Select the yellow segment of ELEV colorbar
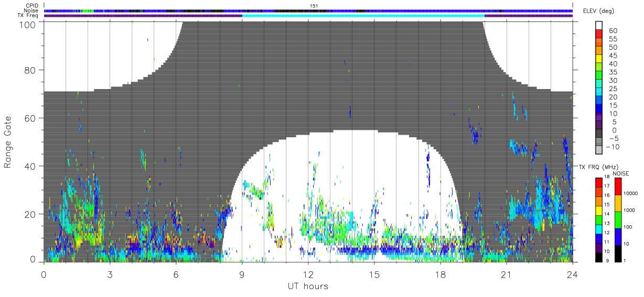This screenshot has height=297, width=644. point(600,59)
